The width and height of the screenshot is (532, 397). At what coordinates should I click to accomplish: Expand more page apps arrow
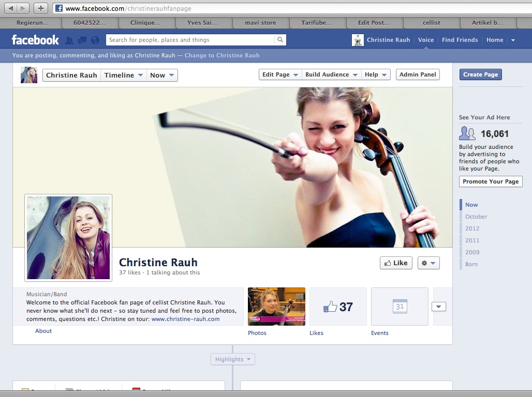(438, 307)
